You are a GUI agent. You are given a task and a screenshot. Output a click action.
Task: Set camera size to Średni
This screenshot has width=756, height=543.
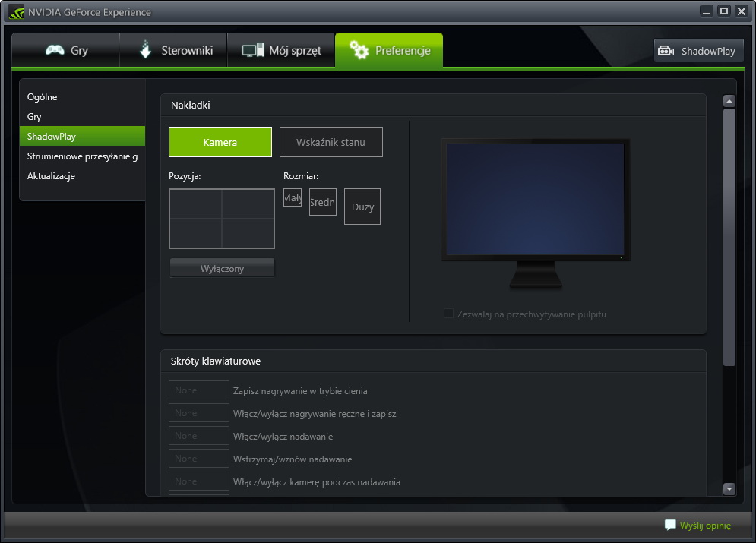point(323,202)
